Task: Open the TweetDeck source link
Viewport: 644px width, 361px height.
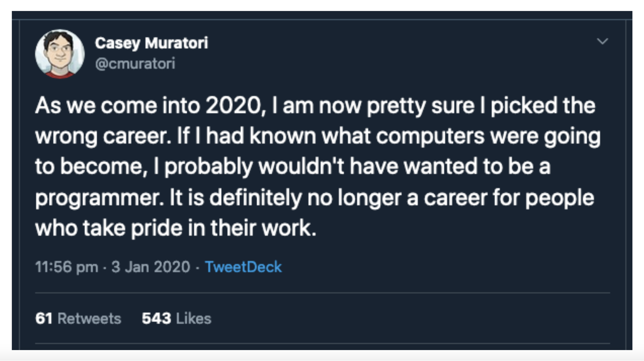Action: coord(243,267)
